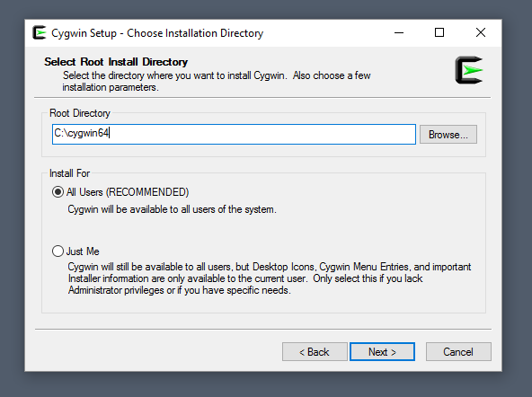Click the Install For group label
The width and height of the screenshot is (532, 397).
tap(69, 173)
